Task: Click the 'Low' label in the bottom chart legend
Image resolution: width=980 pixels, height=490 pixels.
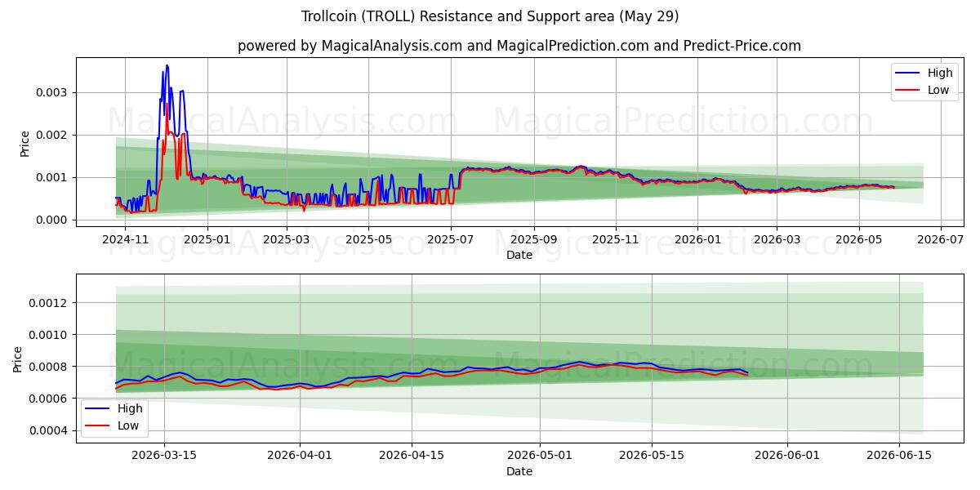Action: (x=128, y=425)
